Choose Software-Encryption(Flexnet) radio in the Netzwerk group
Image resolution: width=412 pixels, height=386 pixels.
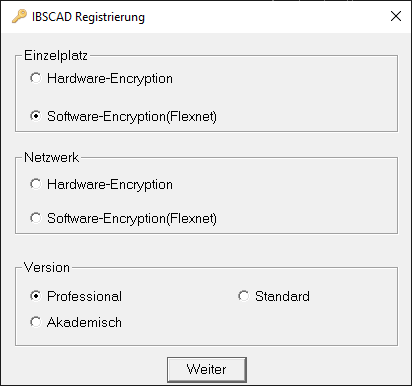point(36,218)
